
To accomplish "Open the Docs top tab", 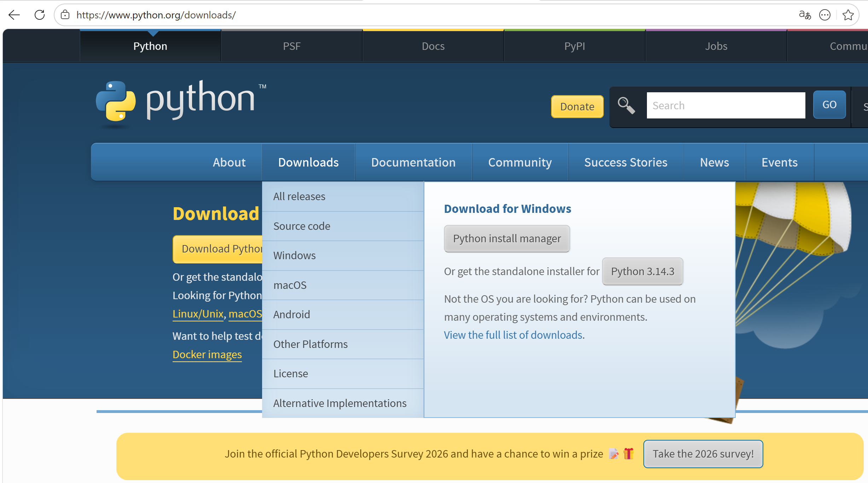I will (433, 46).
